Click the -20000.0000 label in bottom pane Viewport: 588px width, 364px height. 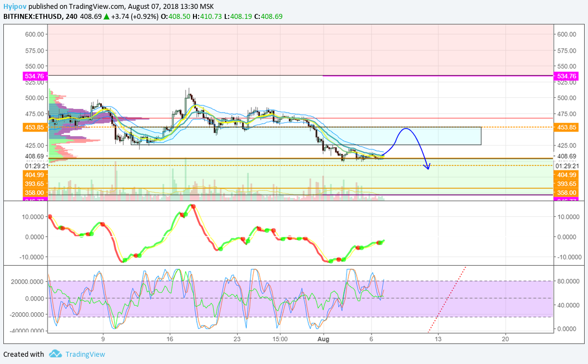point(27,315)
